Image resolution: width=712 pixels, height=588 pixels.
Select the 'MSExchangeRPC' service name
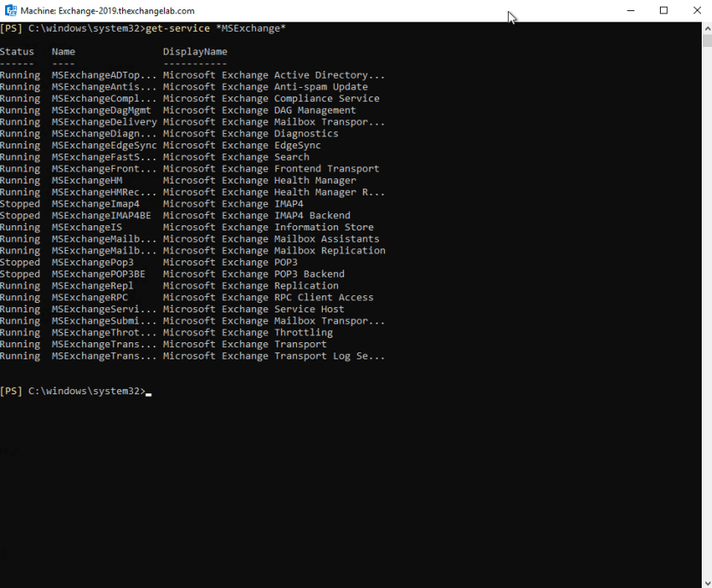[90, 298]
